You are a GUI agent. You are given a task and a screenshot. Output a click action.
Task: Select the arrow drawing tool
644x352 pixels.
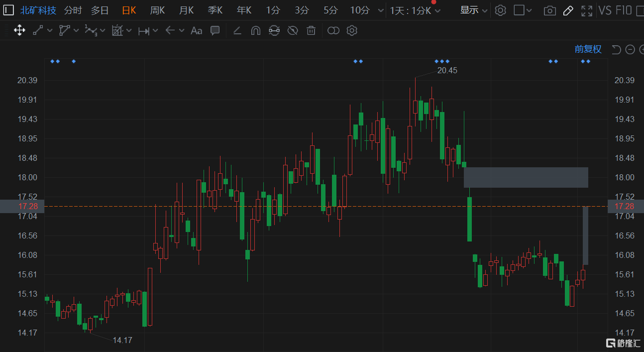pos(170,31)
